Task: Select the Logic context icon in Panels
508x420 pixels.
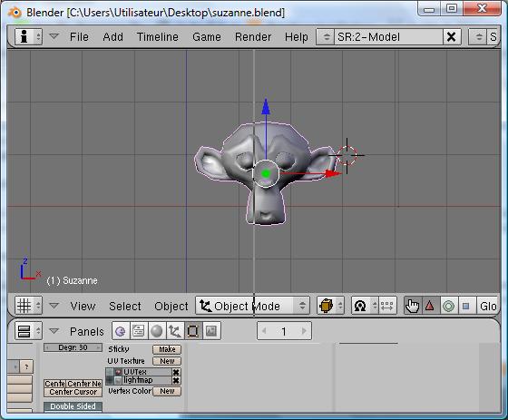Action: point(121,331)
